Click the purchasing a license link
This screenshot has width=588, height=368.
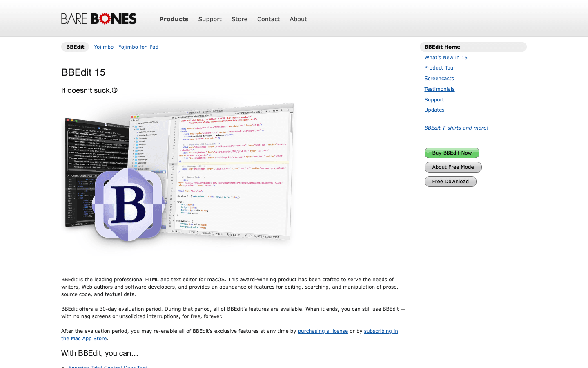323,331
